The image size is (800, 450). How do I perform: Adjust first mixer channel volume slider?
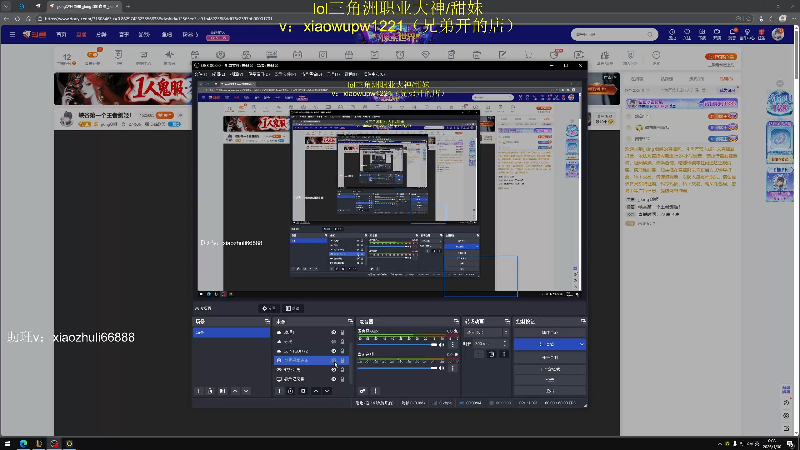pos(397,345)
